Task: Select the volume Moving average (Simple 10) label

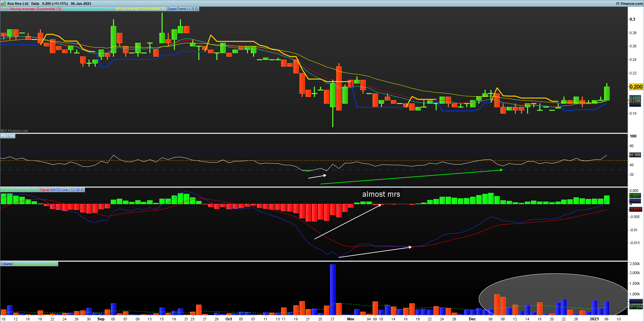Action: coord(35,264)
